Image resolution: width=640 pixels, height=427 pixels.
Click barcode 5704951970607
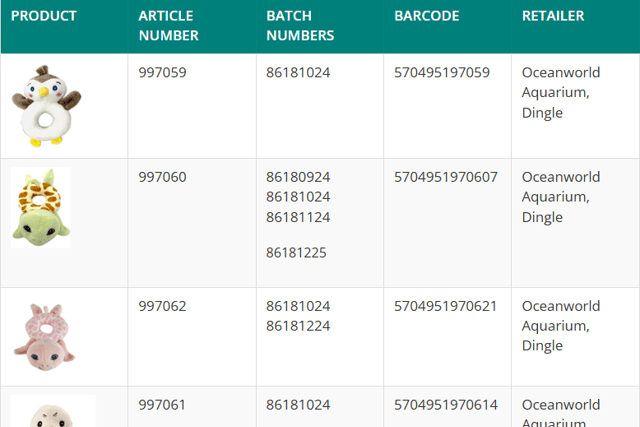pos(446,177)
